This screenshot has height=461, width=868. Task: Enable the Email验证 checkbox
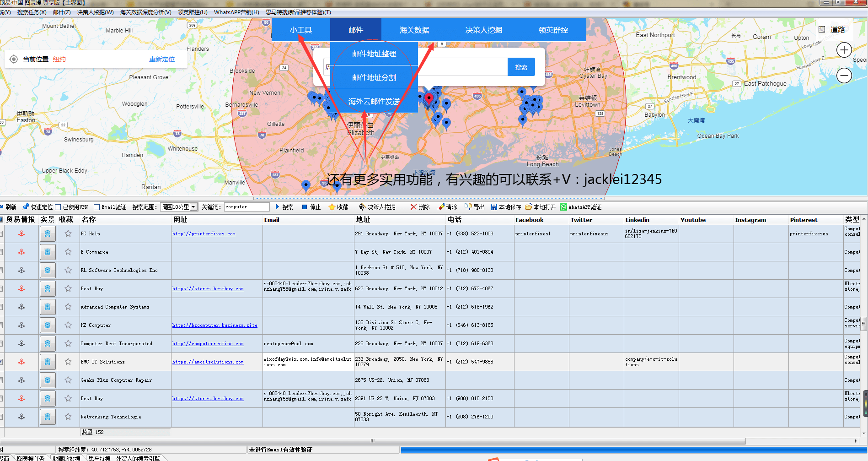(96, 207)
